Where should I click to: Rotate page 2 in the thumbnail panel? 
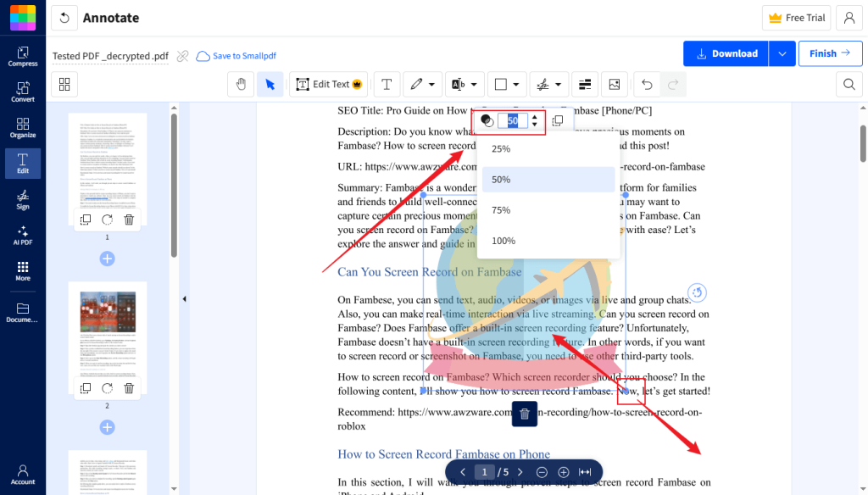click(x=107, y=388)
